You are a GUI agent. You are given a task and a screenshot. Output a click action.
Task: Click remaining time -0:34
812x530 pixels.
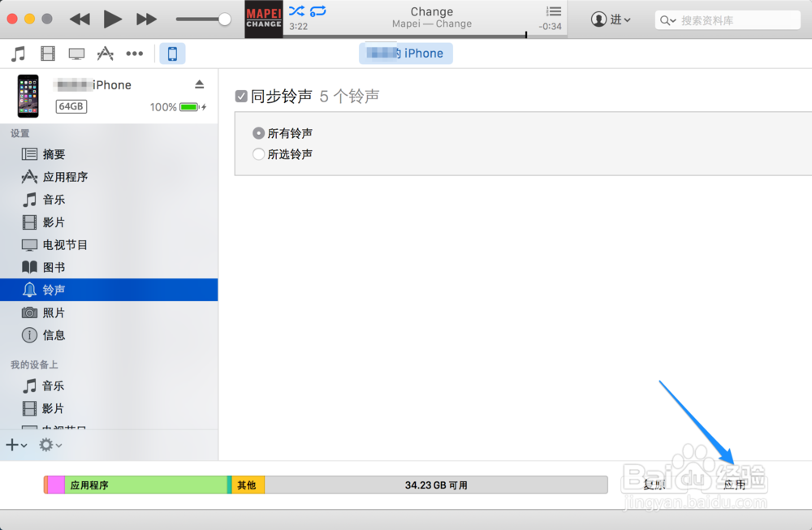point(550,27)
